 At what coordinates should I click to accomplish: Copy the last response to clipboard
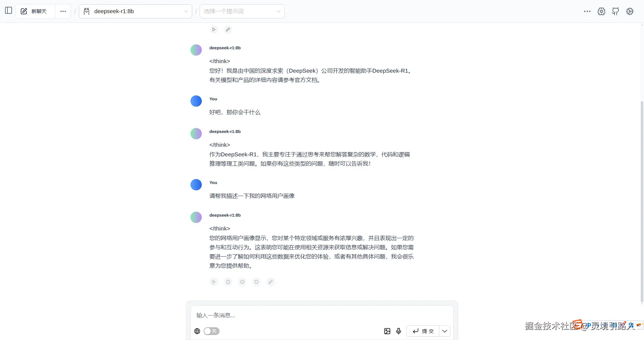228,282
